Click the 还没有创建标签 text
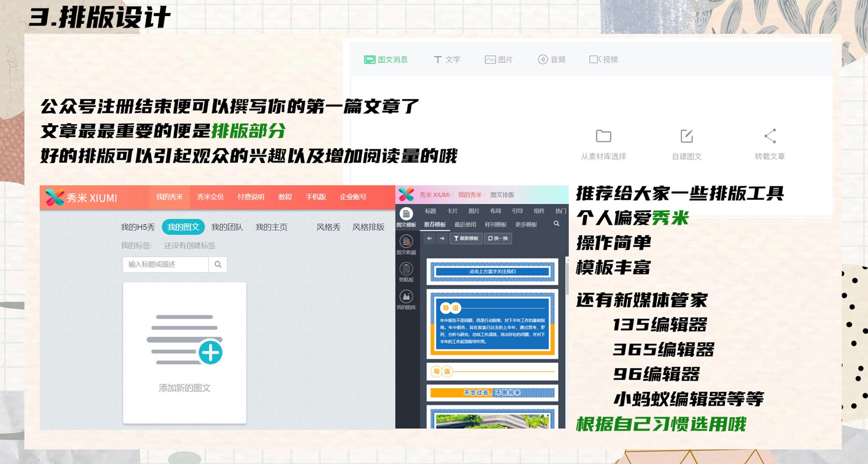The image size is (868, 464). click(189, 245)
